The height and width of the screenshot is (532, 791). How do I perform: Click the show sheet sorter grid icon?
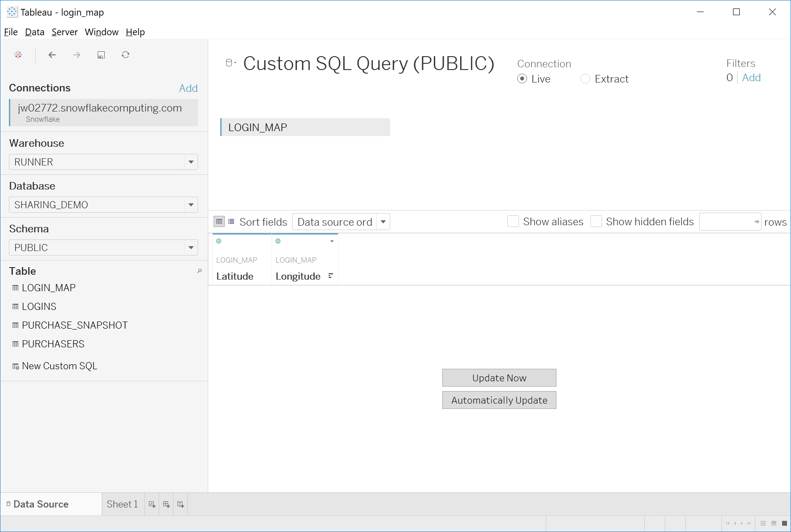(763, 524)
